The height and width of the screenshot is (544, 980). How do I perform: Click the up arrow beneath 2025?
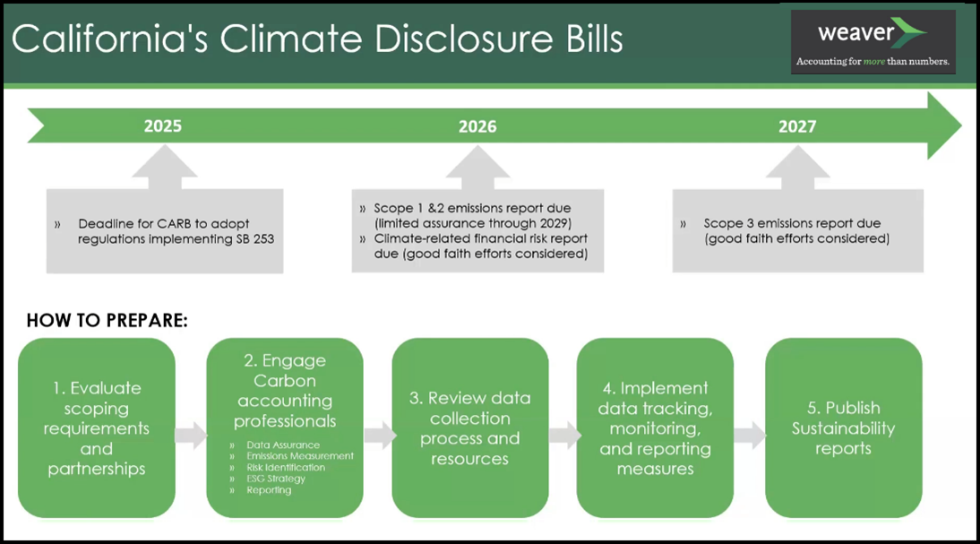[164, 168]
